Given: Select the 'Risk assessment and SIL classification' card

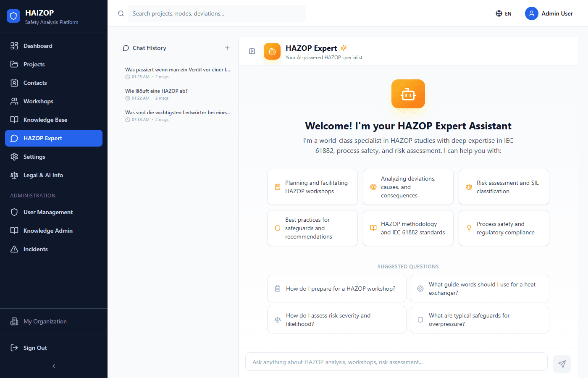Looking at the screenshot, I should coord(504,187).
